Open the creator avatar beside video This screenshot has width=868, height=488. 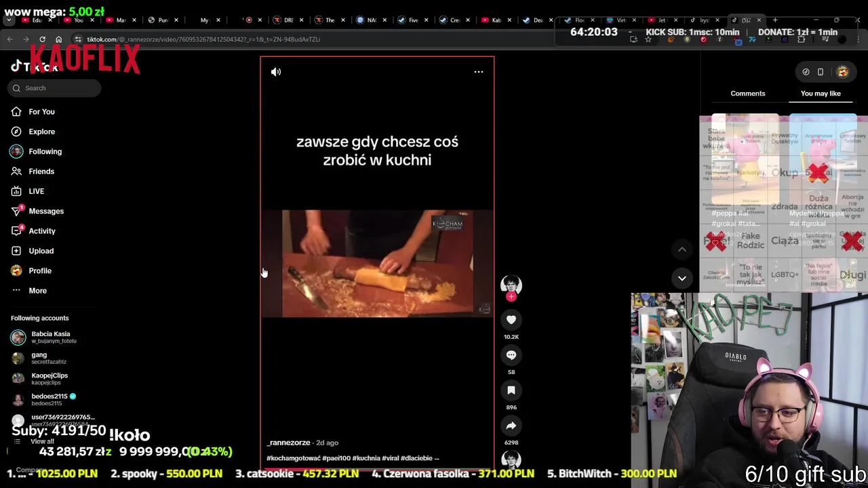point(511,285)
